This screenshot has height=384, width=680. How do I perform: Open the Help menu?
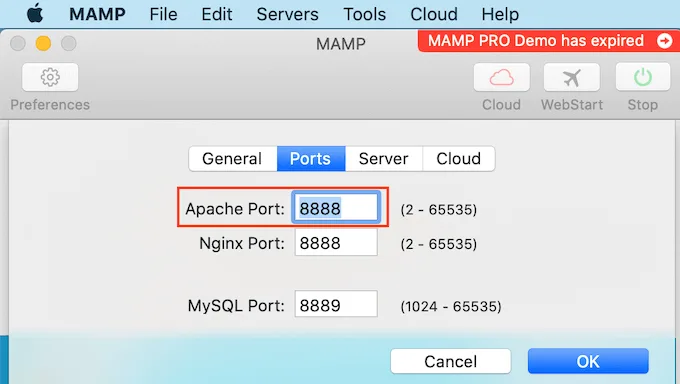coord(500,14)
